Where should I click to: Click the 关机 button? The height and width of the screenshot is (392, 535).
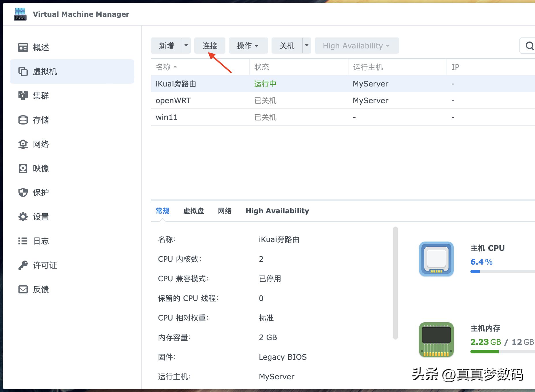coord(287,46)
